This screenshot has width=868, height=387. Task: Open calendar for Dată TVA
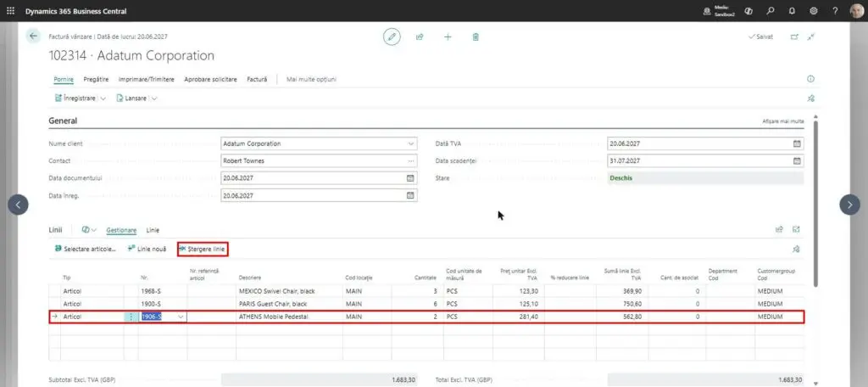(797, 143)
